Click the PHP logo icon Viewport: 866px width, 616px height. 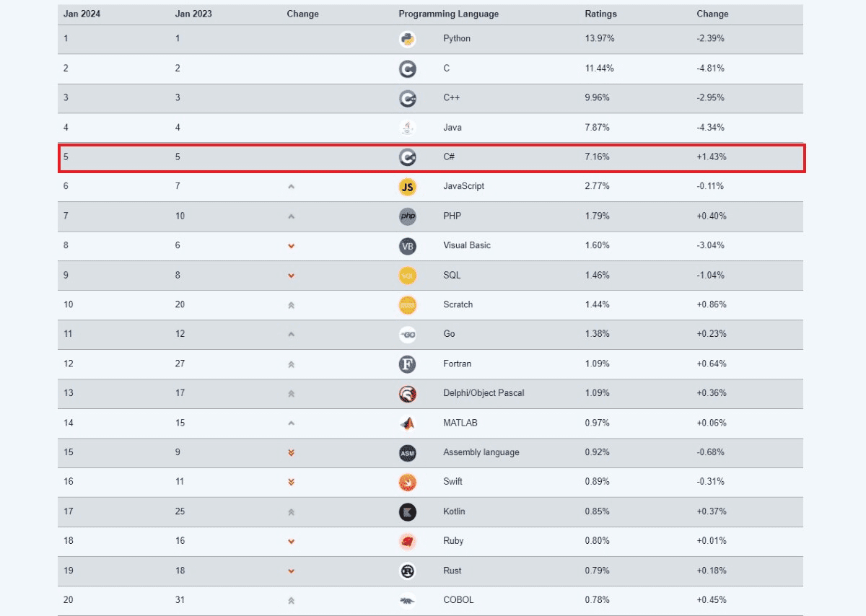coord(407,216)
